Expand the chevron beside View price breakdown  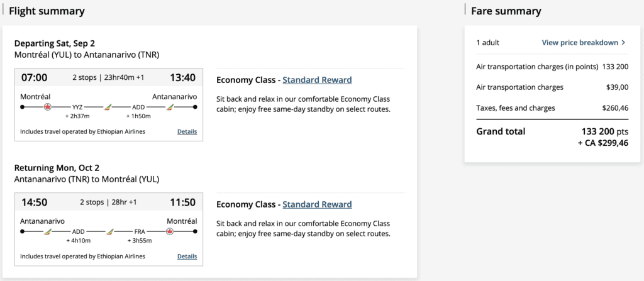pos(623,43)
